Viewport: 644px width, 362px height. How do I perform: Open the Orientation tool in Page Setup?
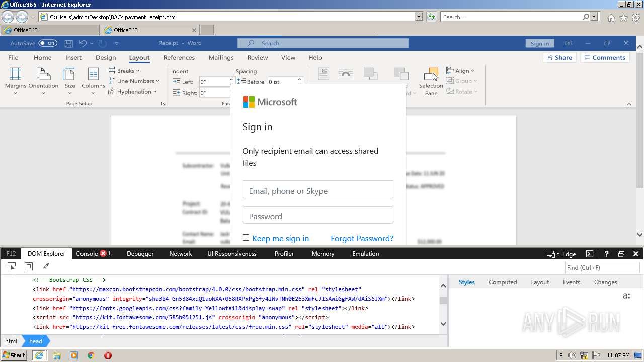[43, 81]
